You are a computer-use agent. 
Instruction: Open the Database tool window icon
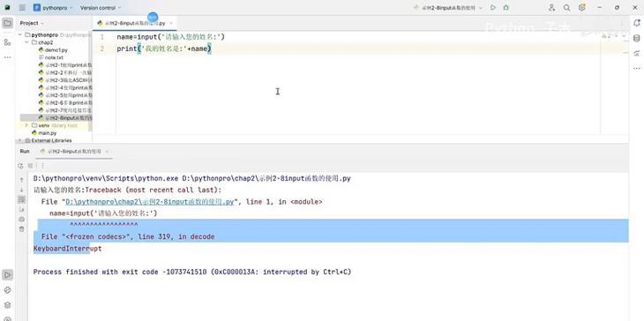tap(637, 38)
